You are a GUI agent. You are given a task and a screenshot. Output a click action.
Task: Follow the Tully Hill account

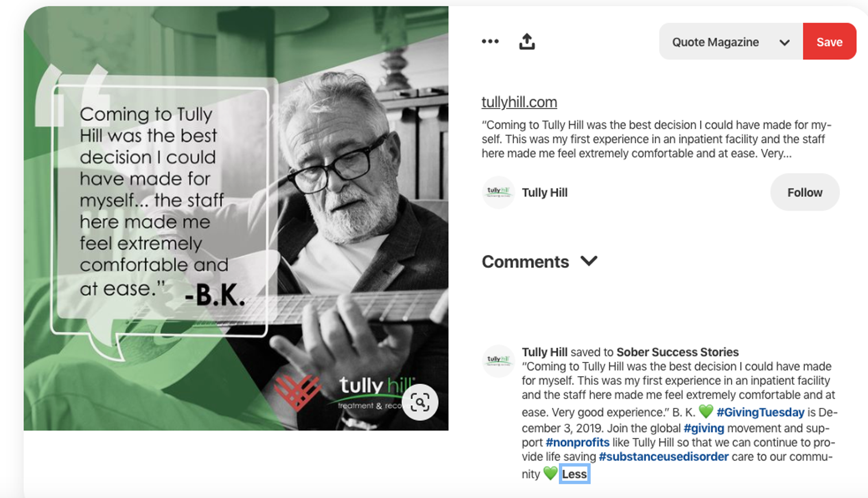[805, 192]
